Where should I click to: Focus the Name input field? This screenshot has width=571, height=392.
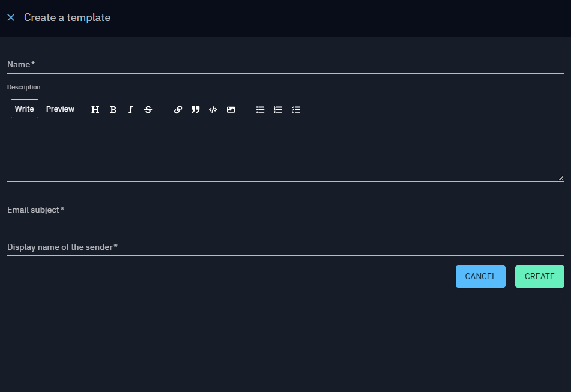click(285, 64)
